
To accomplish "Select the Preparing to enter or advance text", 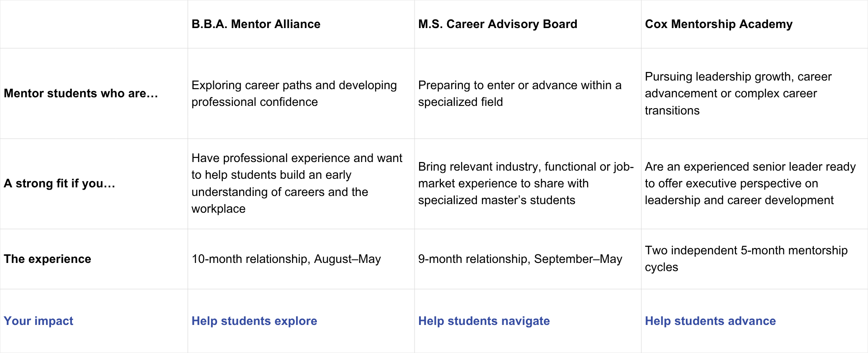I will pos(520,93).
